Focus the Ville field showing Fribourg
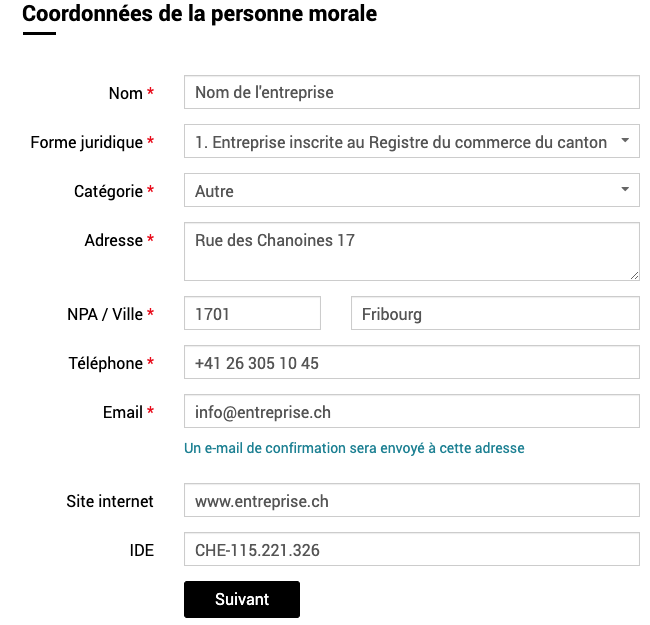 click(x=495, y=313)
